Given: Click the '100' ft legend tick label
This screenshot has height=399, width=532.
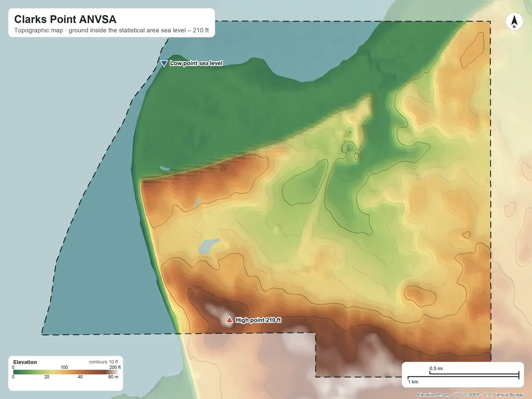Looking at the screenshot, I should pos(64,367).
